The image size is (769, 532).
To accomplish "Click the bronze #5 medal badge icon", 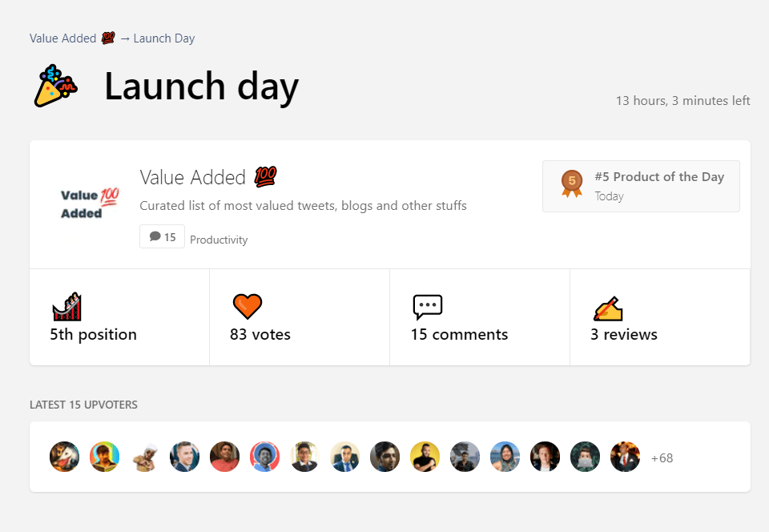I will [572, 183].
